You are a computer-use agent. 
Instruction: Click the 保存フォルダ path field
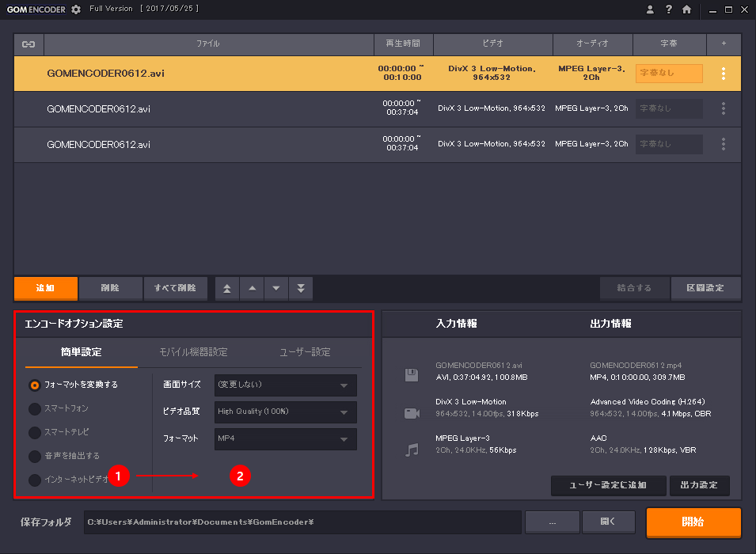point(302,522)
